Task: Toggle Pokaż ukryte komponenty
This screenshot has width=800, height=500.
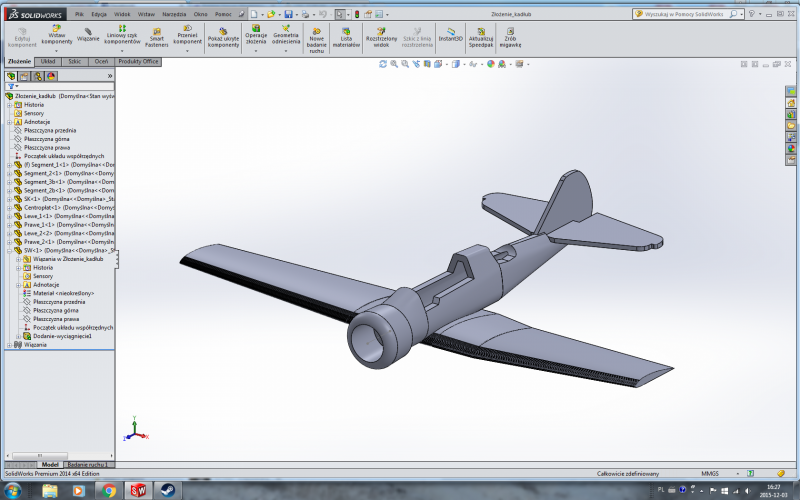Action: (223, 36)
